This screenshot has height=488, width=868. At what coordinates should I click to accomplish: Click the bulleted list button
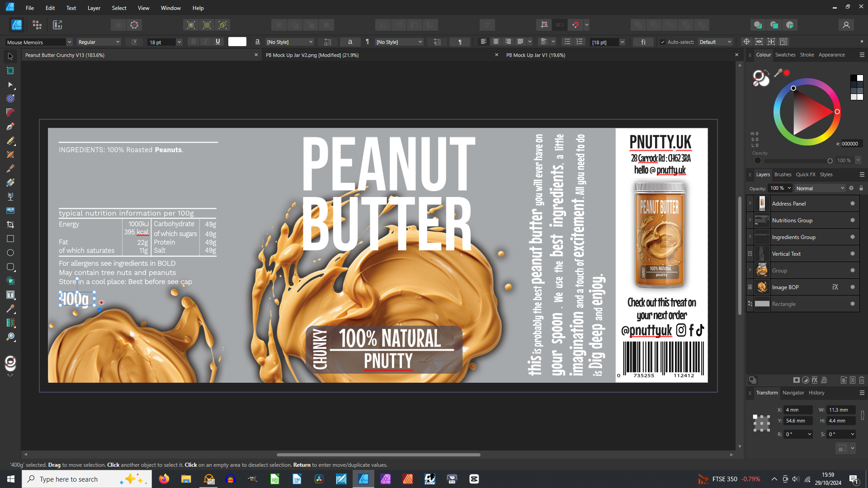click(x=567, y=42)
